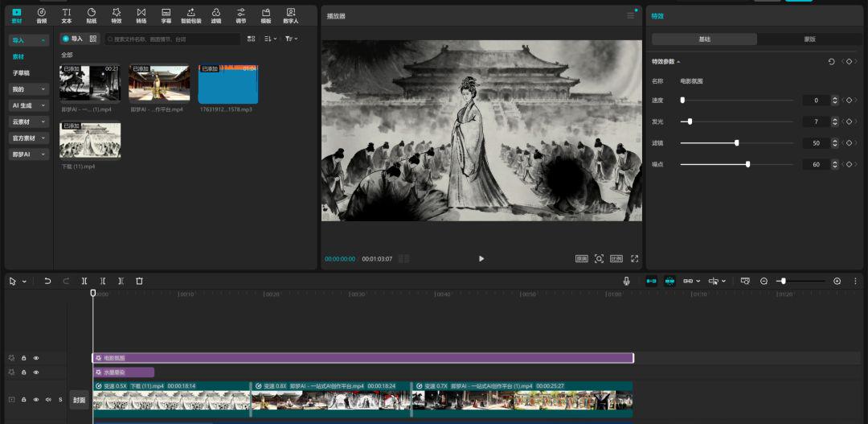Click the 比例 aspect ratio button

click(616, 259)
